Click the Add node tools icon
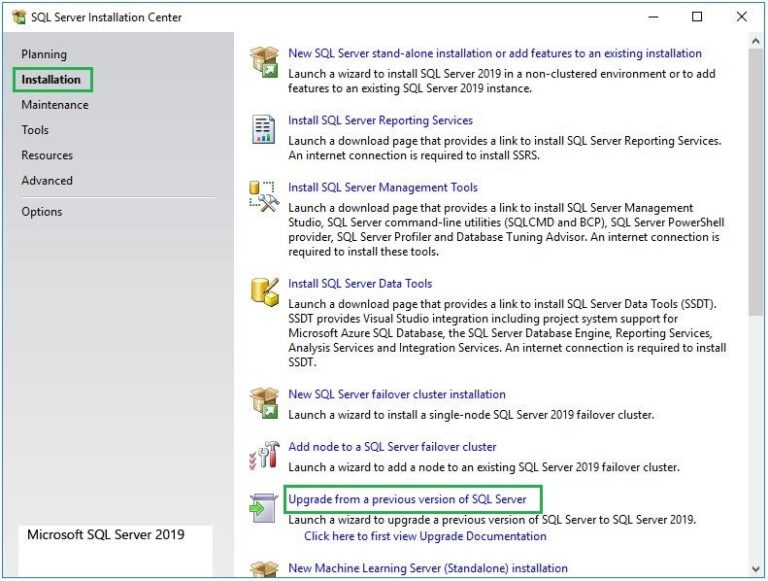The height and width of the screenshot is (581, 768). [x=264, y=455]
